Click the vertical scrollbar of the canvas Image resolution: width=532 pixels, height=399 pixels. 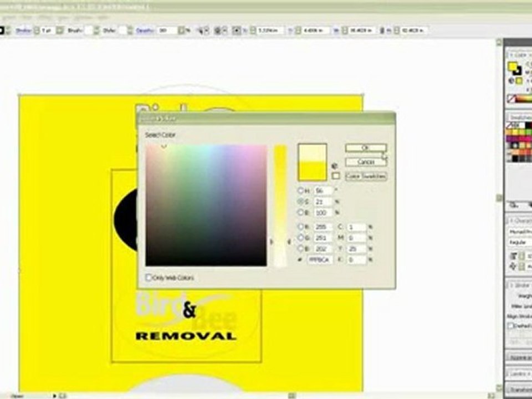499,214
